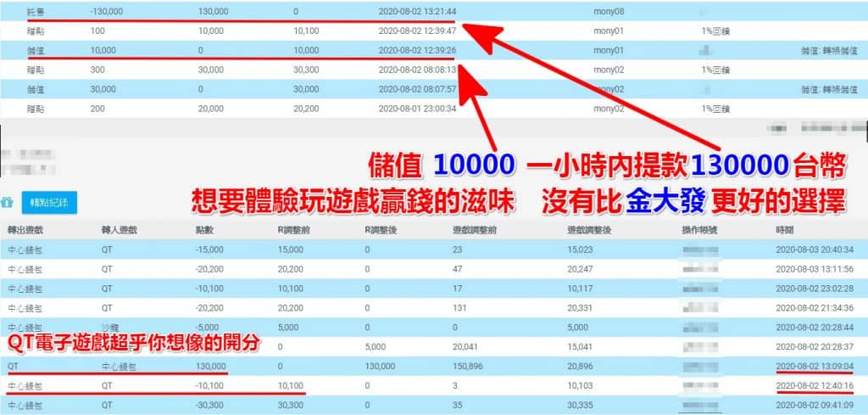This screenshot has width=868, height=415.
Task: Click the R調整後 column header
Action: (x=382, y=231)
